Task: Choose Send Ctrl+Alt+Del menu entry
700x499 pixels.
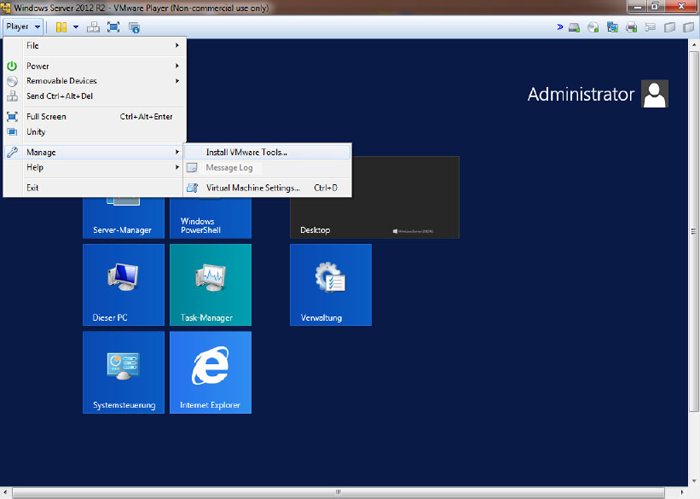Action: pos(95,96)
